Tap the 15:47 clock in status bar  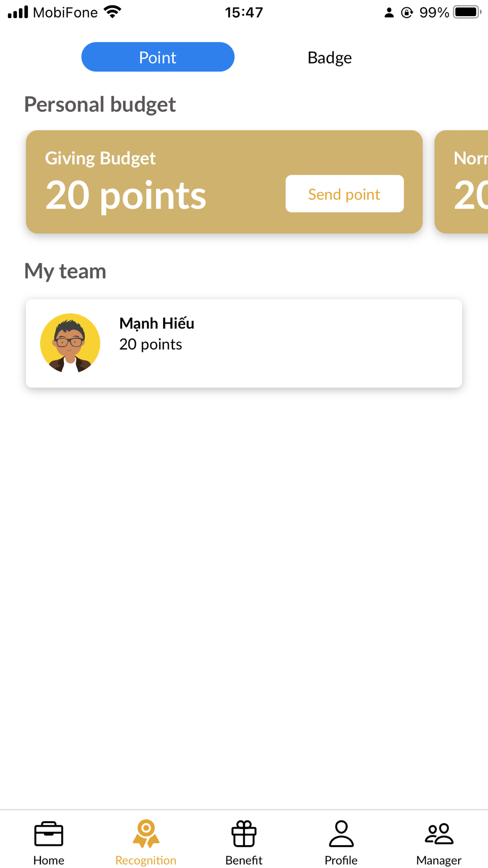click(x=244, y=12)
